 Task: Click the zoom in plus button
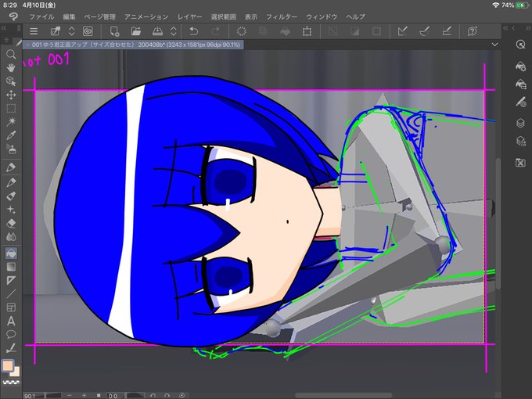click(84, 396)
